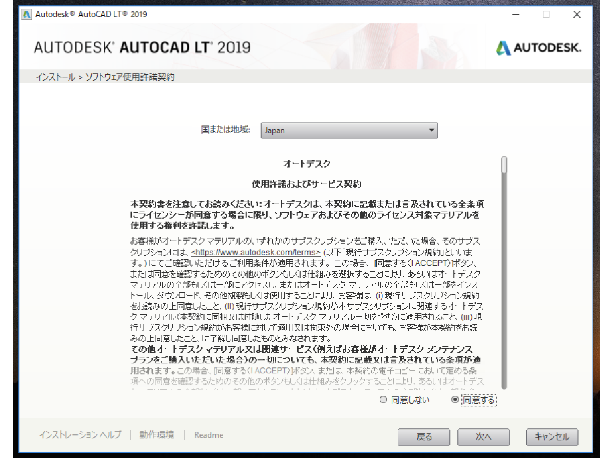Click the オートデスク heading in the agreement
This screenshot has height=458, width=613.
click(x=307, y=164)
